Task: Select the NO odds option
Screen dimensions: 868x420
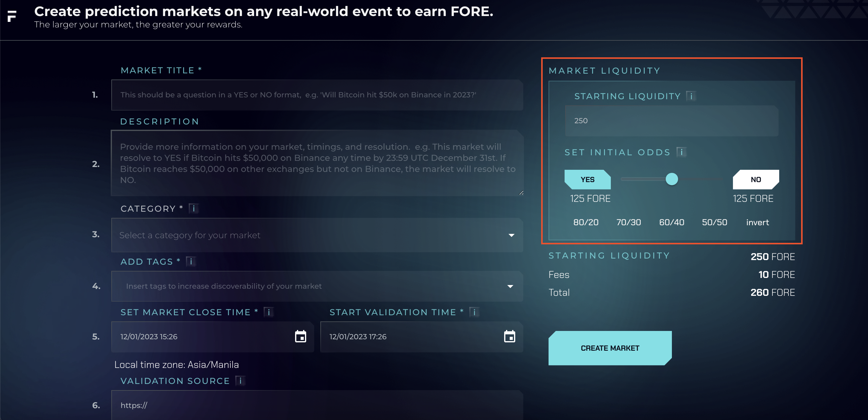Action: (x=755, y=180)
